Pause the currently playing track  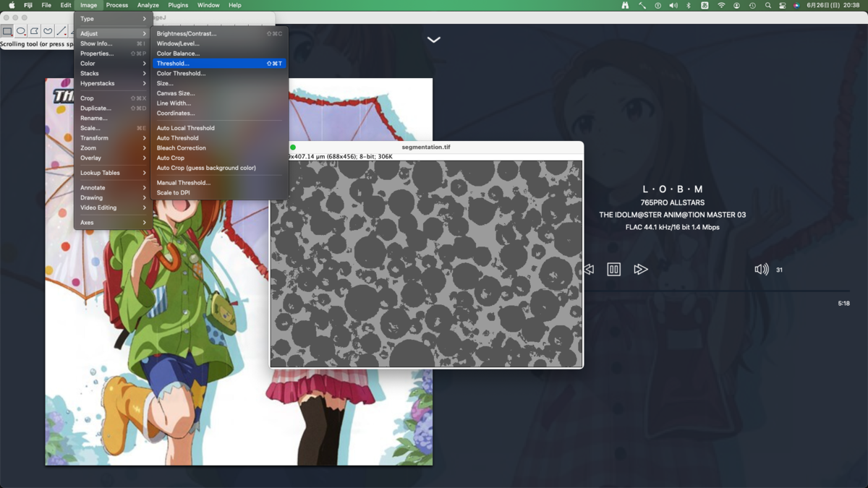tap(613, 269)
